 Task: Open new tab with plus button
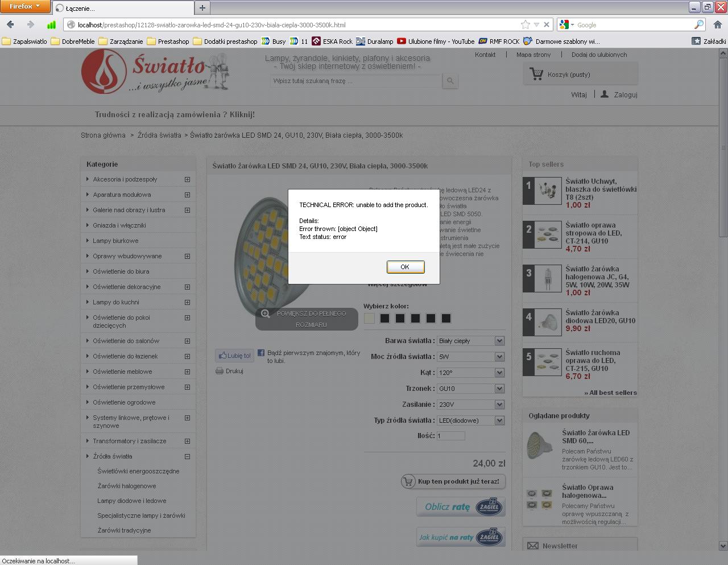(202, 7)
